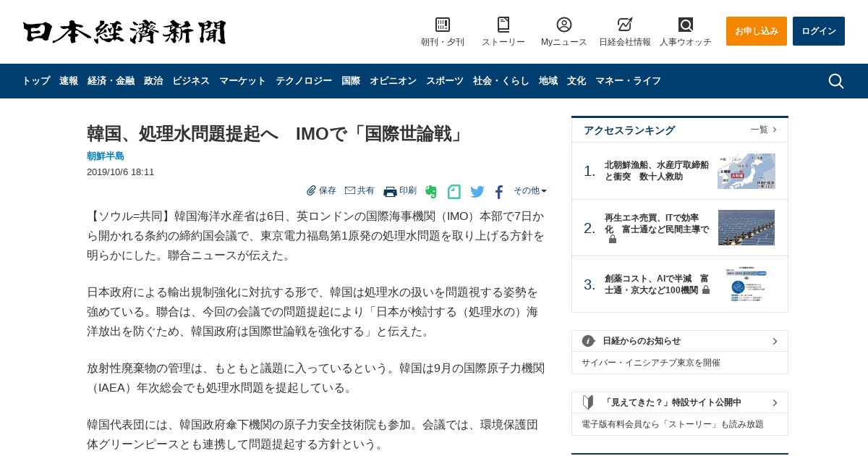Viewport: 868px width, 456px height.
Task: Click the アクセスランキング heading
Action: [x=629, y=130]
